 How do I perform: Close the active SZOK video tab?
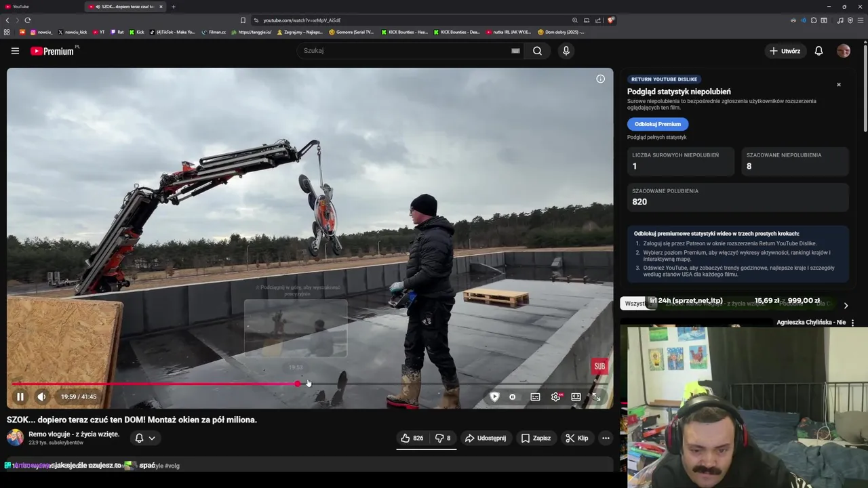tap(161, 7)
